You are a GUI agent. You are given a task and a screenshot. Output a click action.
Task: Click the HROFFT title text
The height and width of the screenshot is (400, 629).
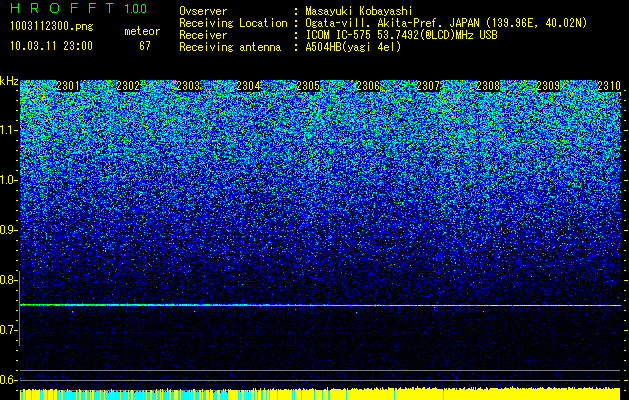[x=62, y=8]
